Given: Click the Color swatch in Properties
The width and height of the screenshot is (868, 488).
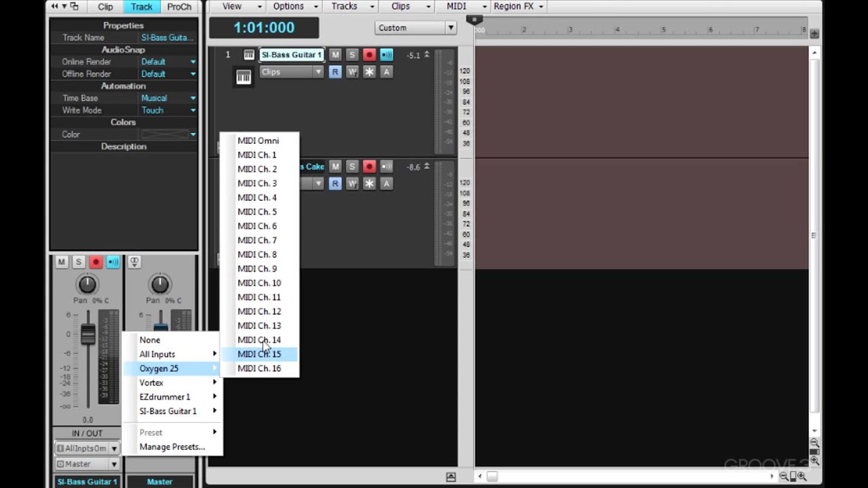Looking at the screenshot, I should [x=165, y=135].
